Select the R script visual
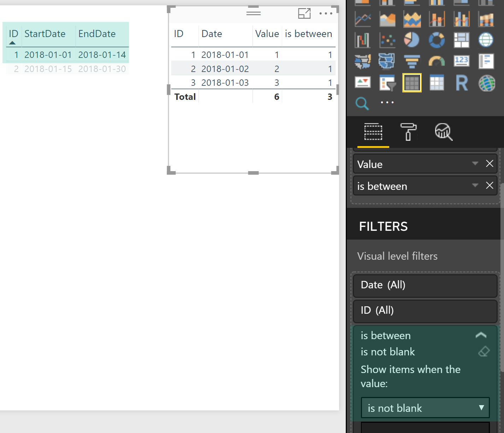 [x=462, y=83]
